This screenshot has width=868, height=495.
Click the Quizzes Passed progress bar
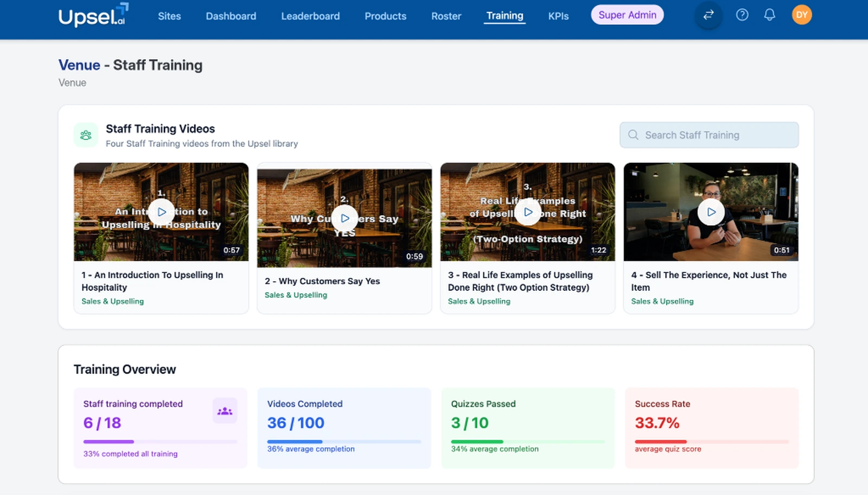(x=528, y=442)
